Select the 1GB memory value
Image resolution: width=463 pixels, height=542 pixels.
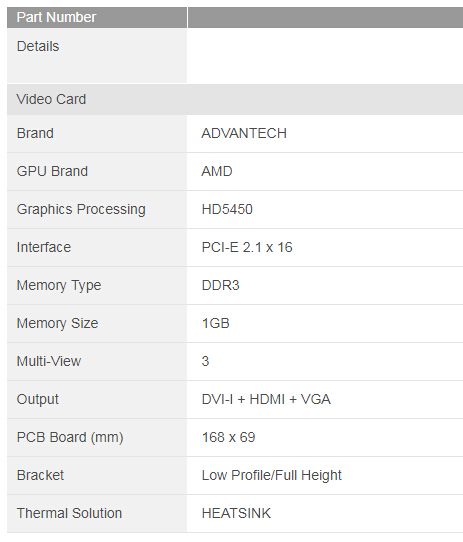point(215,324)
